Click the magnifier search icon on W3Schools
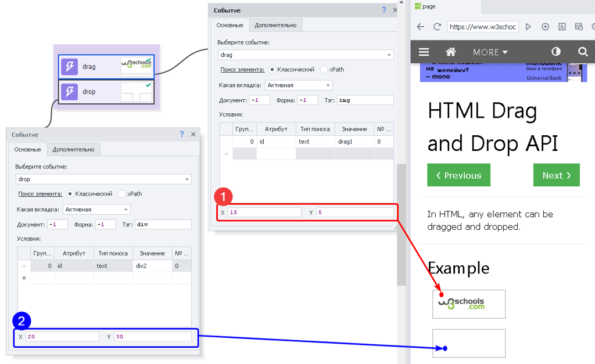Viewport: 595px width, 364px height. pos(583,52)
